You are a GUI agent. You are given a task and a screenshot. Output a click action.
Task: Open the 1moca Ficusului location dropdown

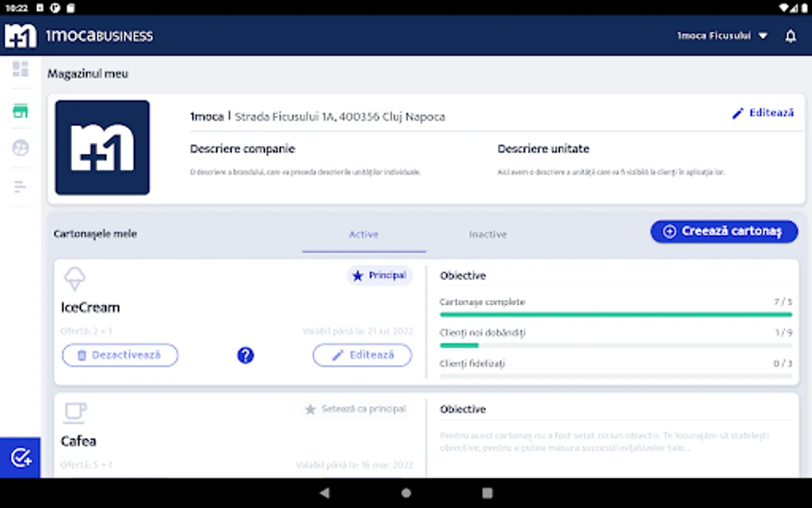pos(722,36)
